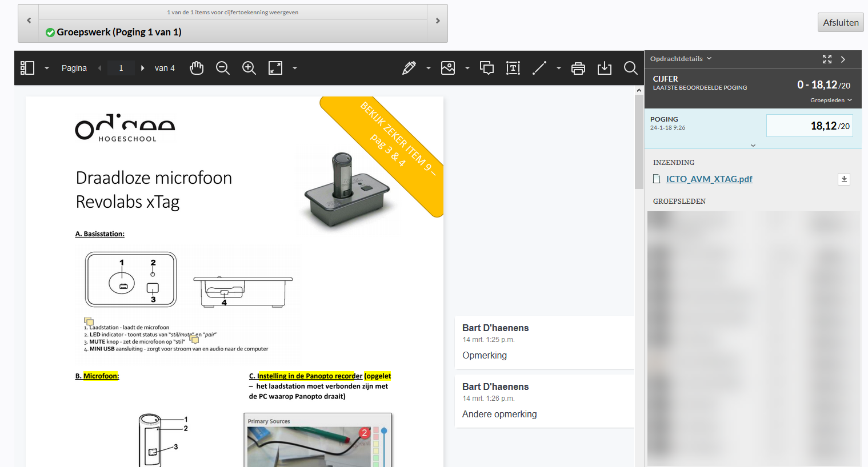This screenshot has width=868, height=467.
Task: Click the GROEPSLEDEN heading
Action: pos(679,202)
